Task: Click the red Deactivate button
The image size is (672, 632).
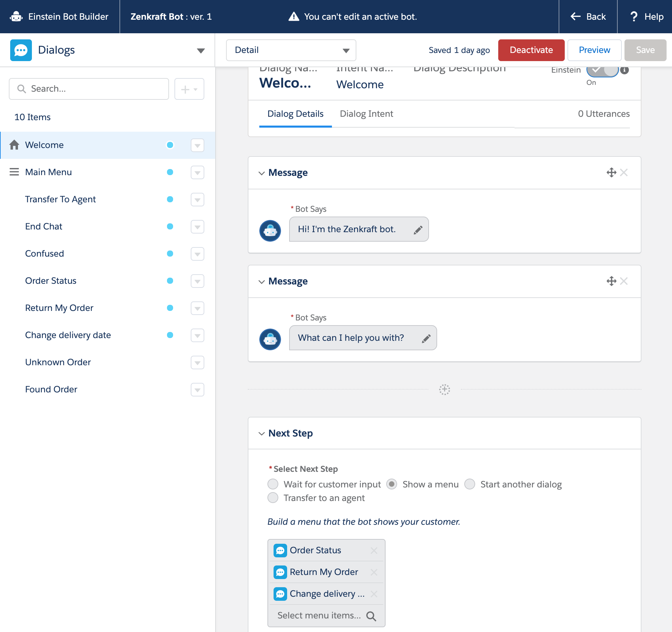Action: point(531,50)
